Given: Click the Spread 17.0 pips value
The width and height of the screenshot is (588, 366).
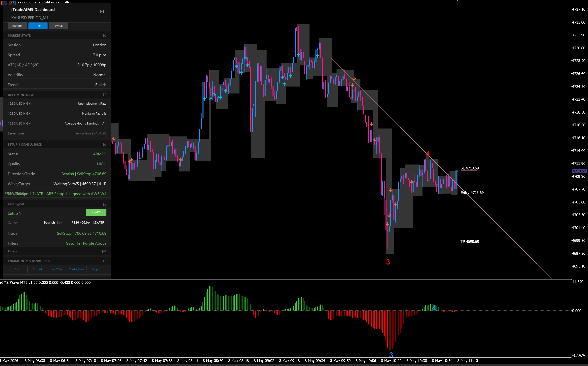Looking at the screenshot, I should (98, 55).
